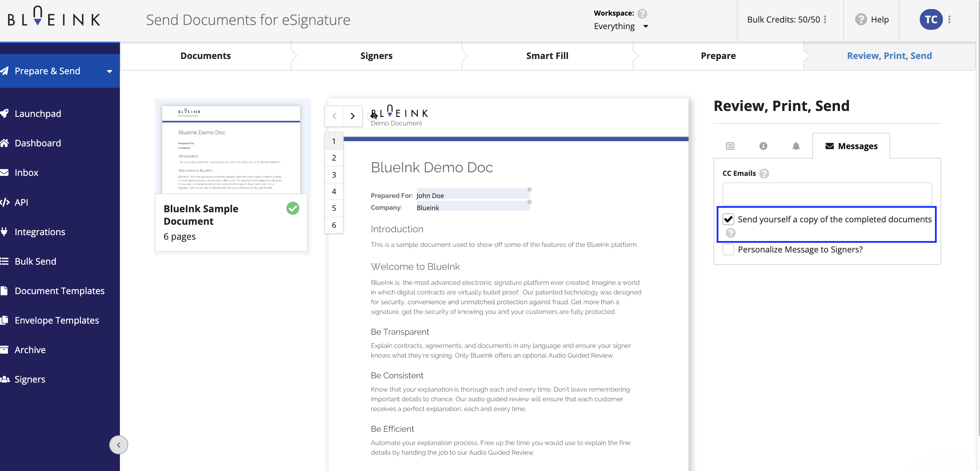The image size is (980, 471).
Task: Open Inbox in sidebar
Action: click(26, 172)
